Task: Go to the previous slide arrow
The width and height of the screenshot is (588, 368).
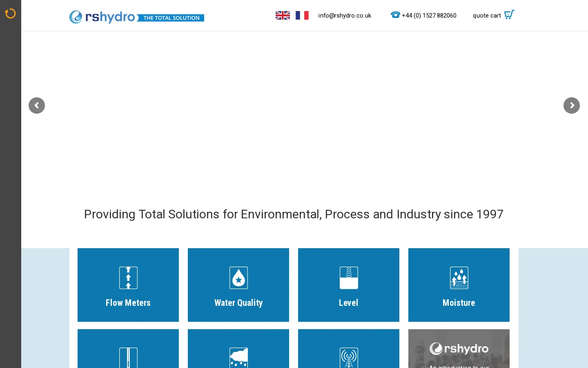Action: pos(37,105)
